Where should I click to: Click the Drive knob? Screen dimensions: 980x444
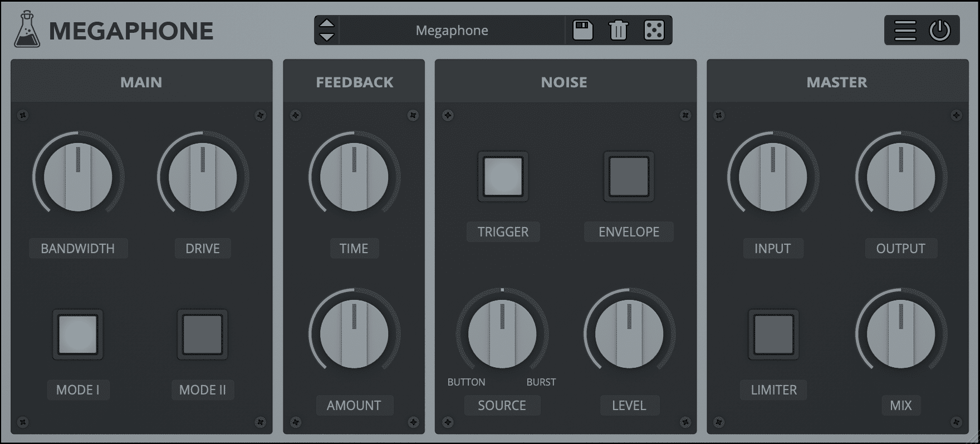click(203, 177)
